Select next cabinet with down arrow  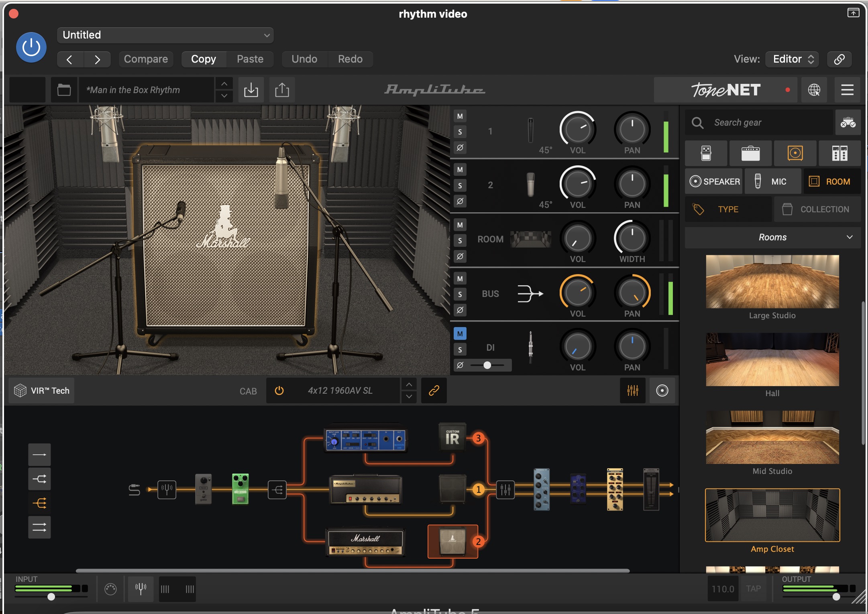[409, 397]
